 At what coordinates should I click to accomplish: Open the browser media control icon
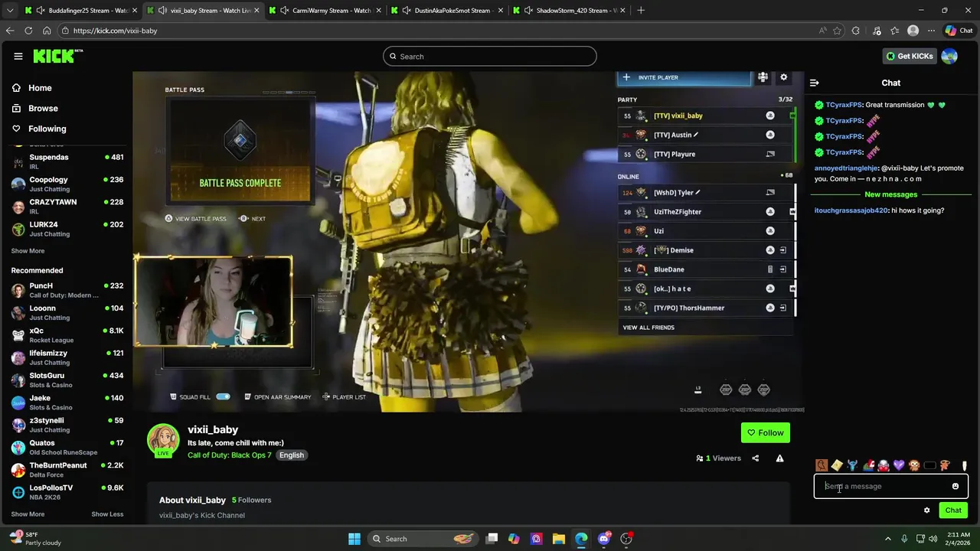pyautogui.click(x=876, y=31)
